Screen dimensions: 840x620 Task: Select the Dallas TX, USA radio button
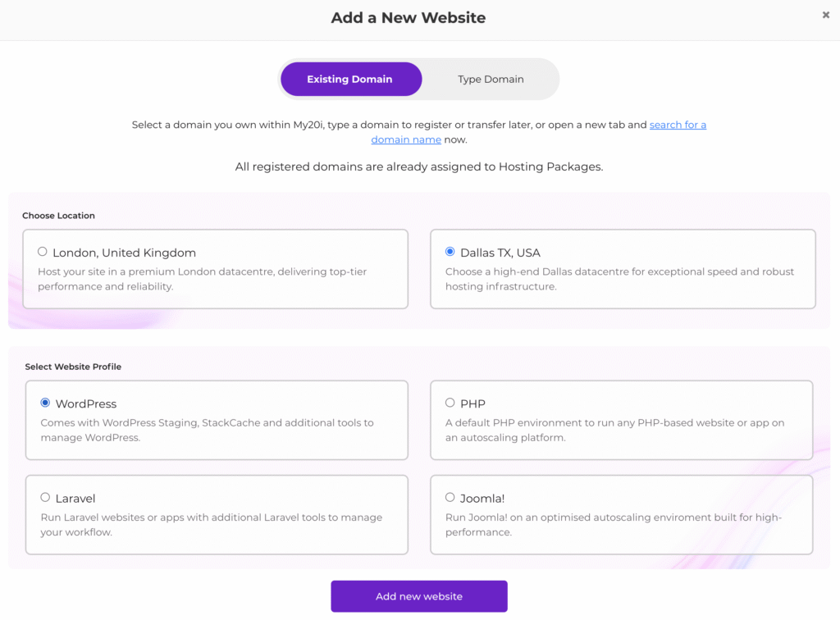(x=450, y=252)
